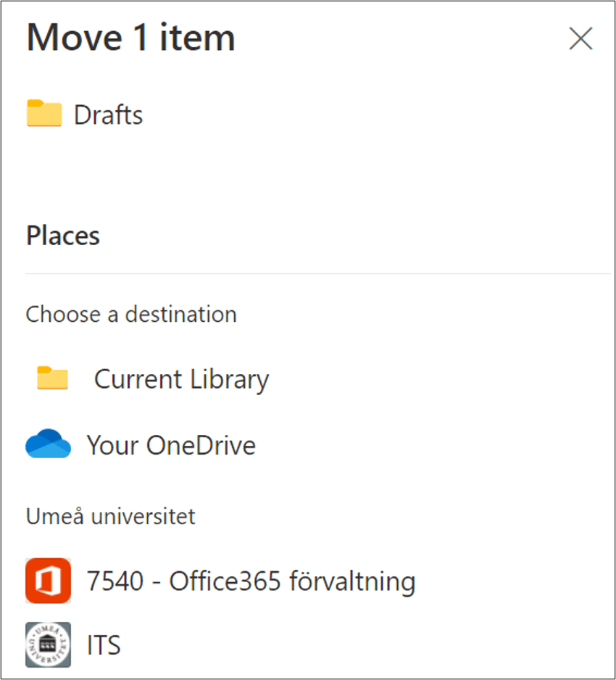
Task: Close the Move 1 item dialog
Action: (580, 39)
